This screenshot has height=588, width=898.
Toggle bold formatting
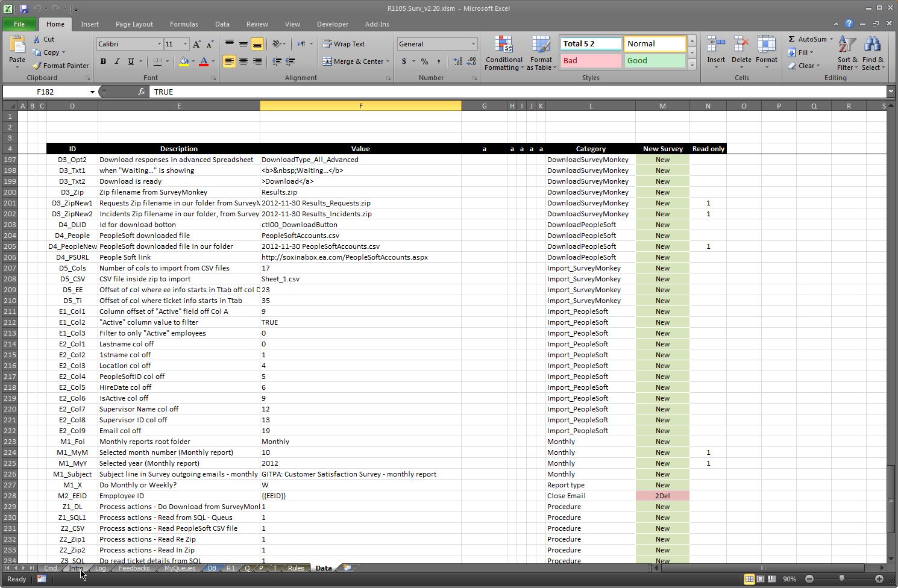click(103, 61)
